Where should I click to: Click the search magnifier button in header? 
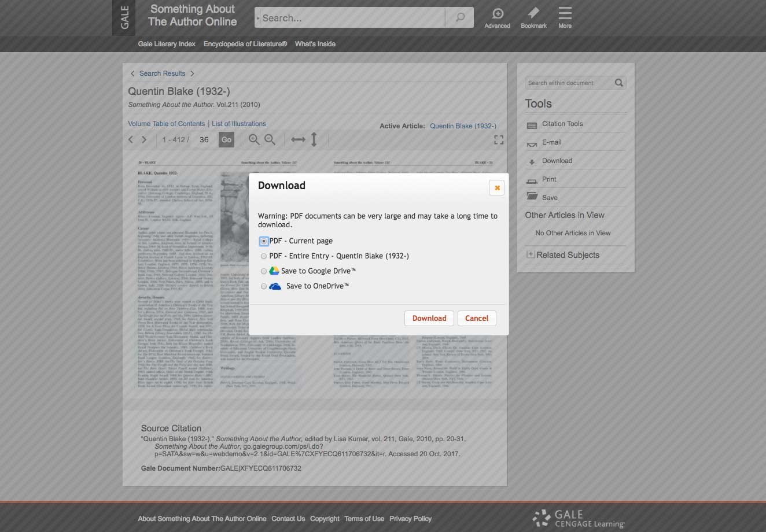[x=460, y=18]
